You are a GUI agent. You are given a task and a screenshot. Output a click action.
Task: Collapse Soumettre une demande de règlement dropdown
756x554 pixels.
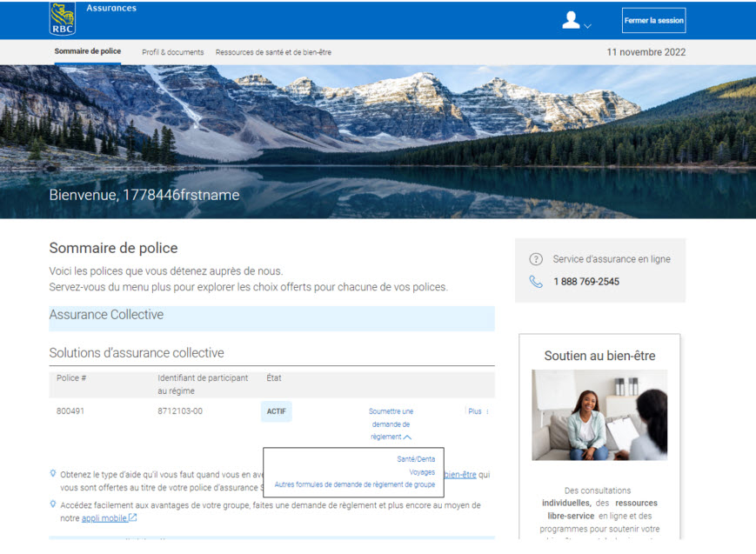[391, 424]
